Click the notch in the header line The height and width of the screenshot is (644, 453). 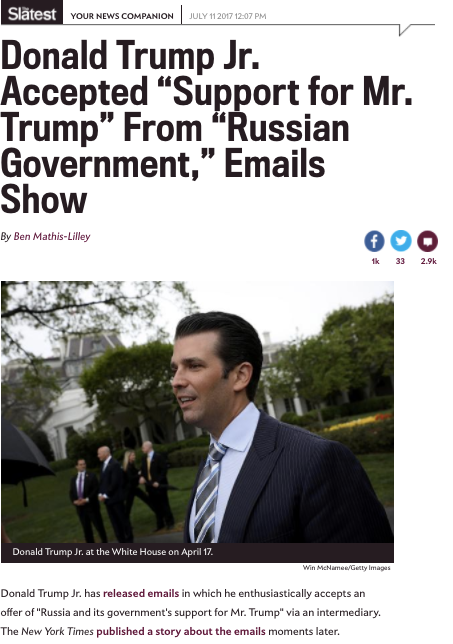(x=404, y=30)
